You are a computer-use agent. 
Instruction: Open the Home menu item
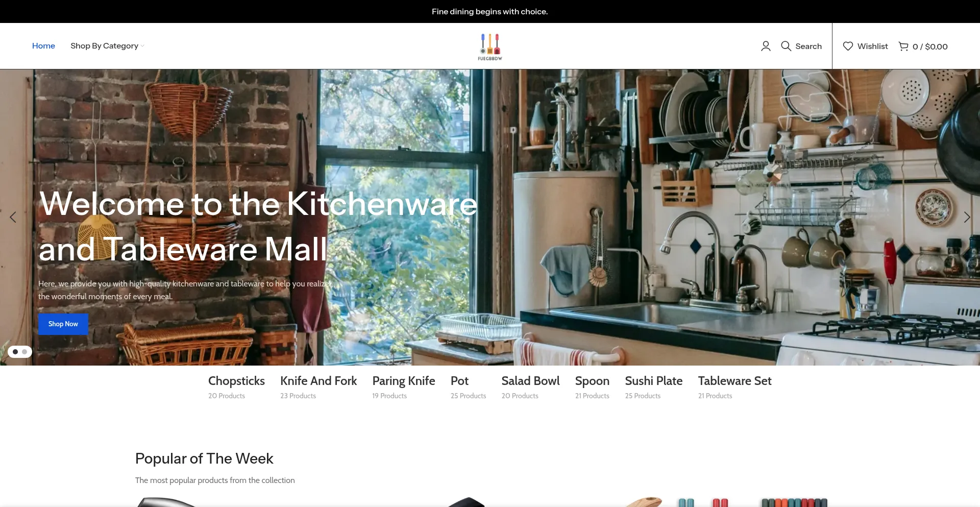coord(43,46)
